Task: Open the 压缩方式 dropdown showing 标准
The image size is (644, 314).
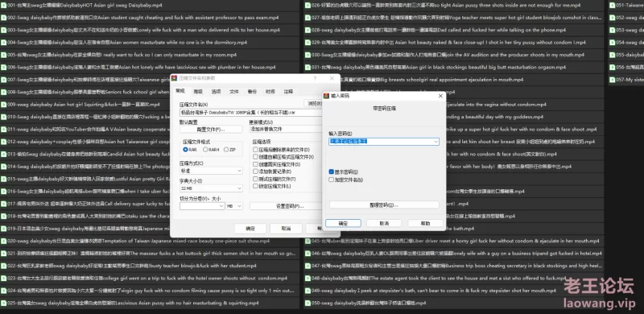Action: 211,171
